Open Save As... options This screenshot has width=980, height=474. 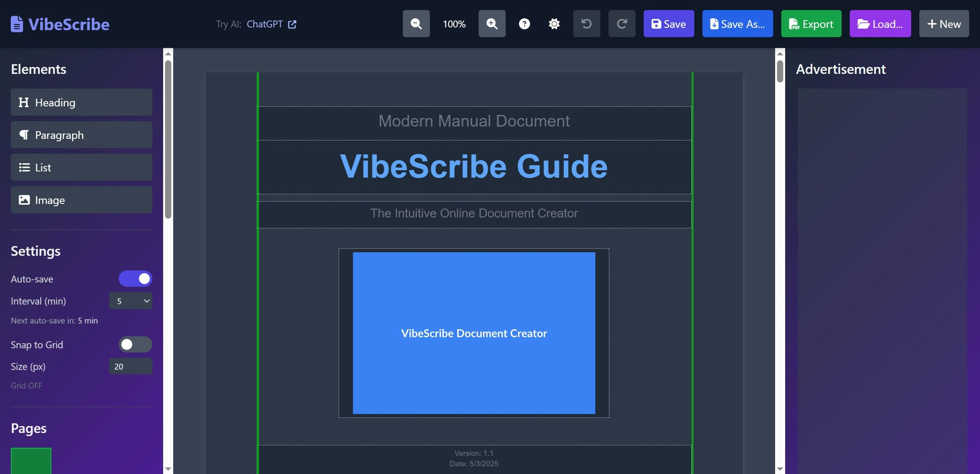pos(737,24)
